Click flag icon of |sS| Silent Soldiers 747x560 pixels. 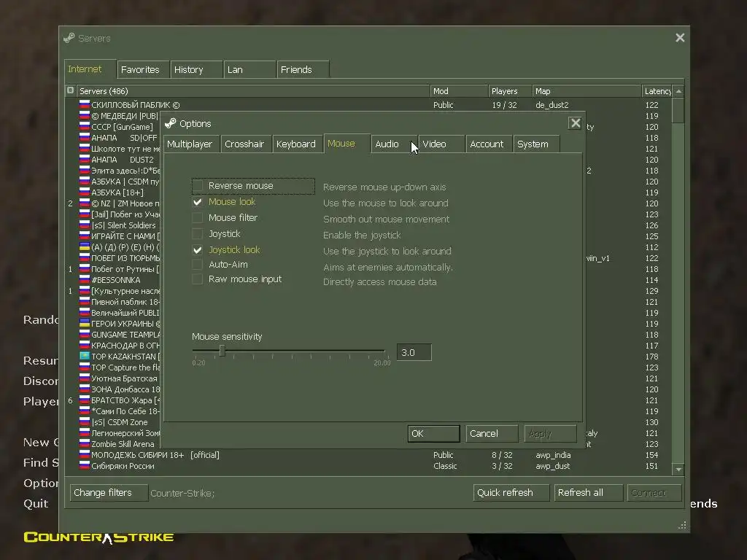click(85, 225)
